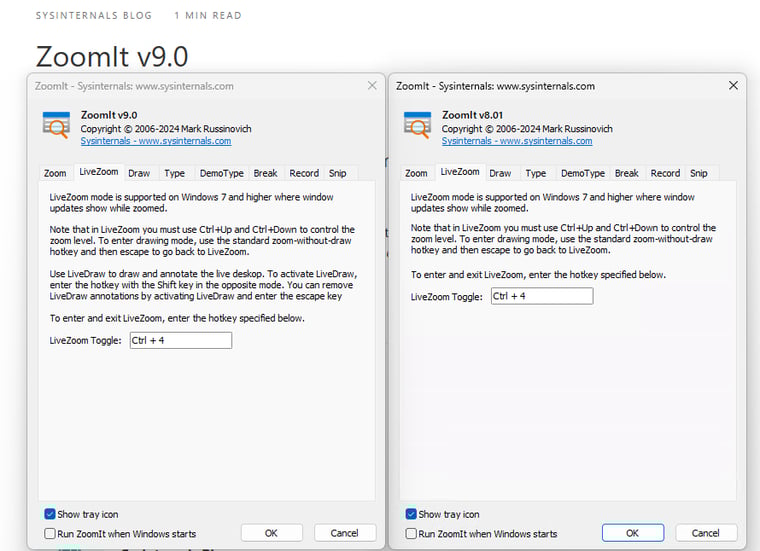Click OK button in ZoomIt v9.0 window
This screenshot has width=760, height=551.
271,533
